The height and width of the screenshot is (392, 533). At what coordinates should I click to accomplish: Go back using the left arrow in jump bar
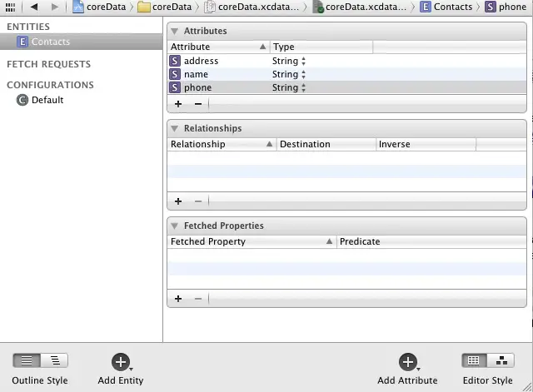click(34, 7)
